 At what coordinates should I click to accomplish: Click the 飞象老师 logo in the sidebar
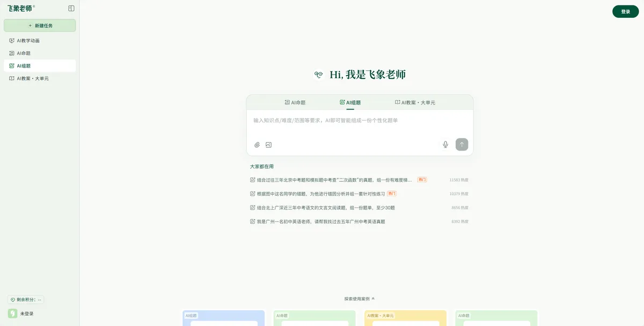point(20,9)
